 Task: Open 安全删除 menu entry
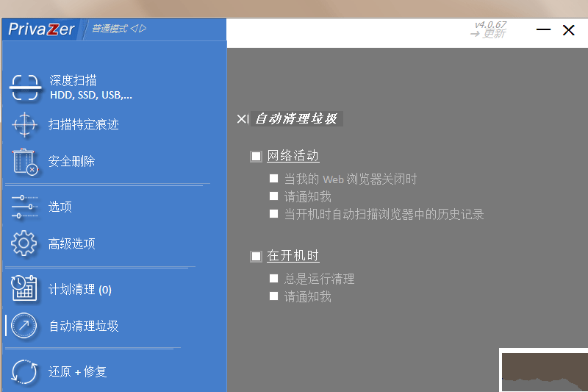click(71, 161)
